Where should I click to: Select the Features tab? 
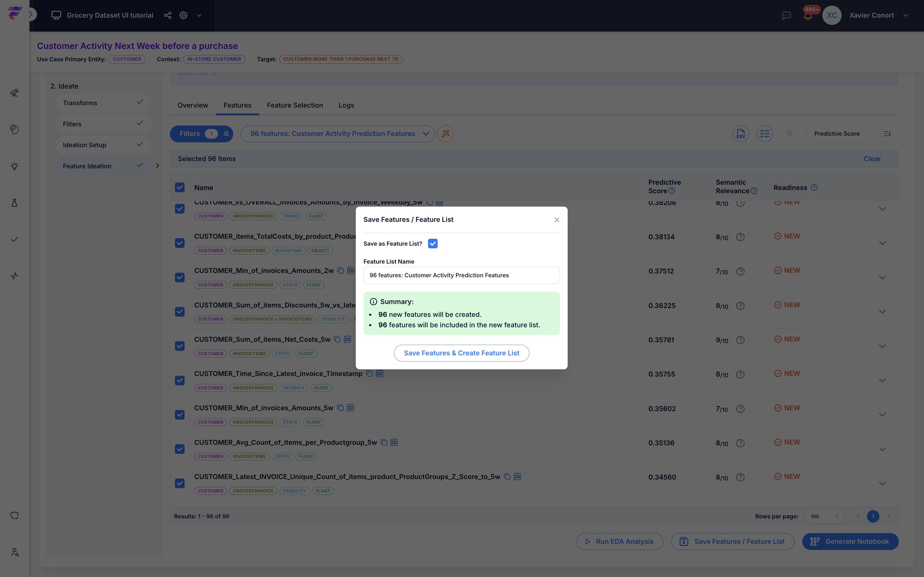[238, 105]
